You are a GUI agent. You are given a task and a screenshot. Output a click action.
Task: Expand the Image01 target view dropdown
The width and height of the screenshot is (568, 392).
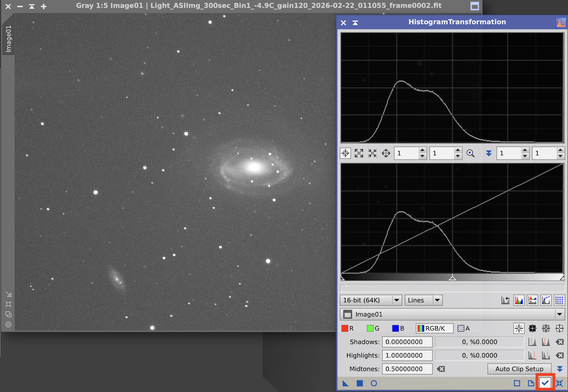[559, 314]
